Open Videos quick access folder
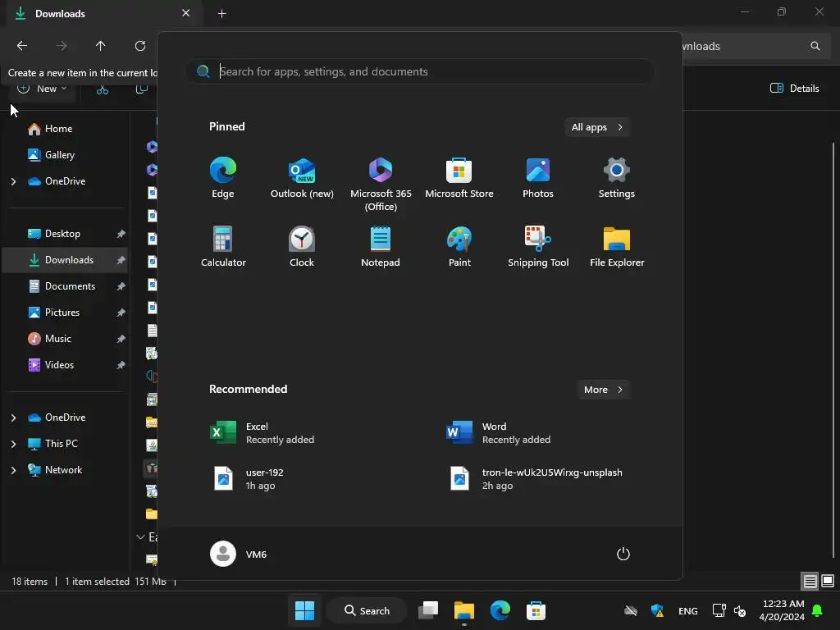 click(64, 365)
